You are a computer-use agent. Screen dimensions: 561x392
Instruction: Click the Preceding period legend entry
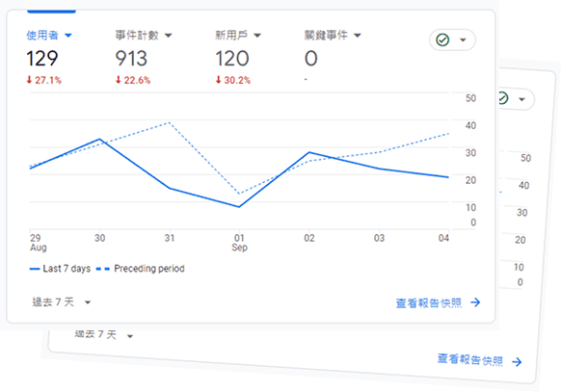point(141,269)
